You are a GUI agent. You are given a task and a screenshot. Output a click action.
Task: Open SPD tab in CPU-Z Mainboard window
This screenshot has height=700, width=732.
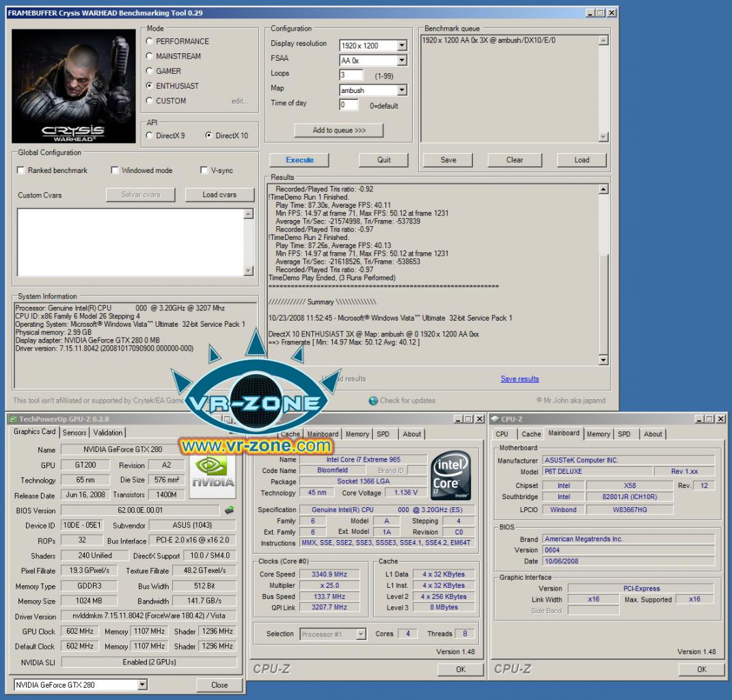tap(624, 434)
